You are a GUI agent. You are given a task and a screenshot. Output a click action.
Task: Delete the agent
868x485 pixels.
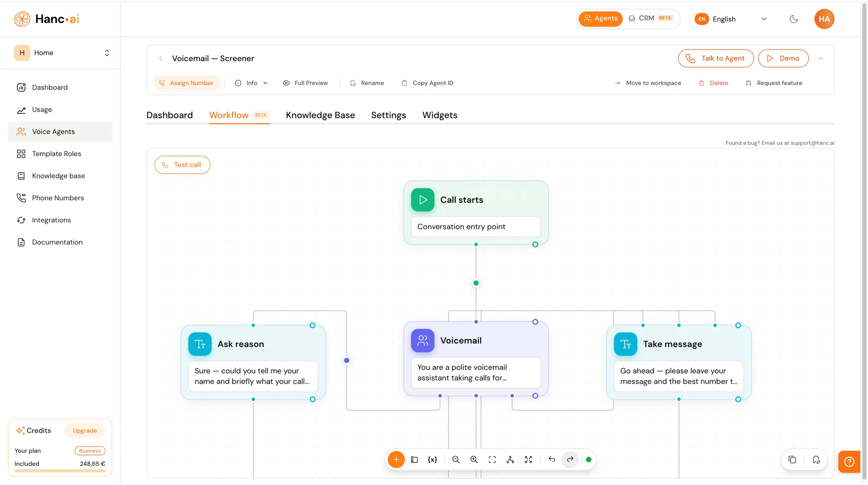(713, 83)
